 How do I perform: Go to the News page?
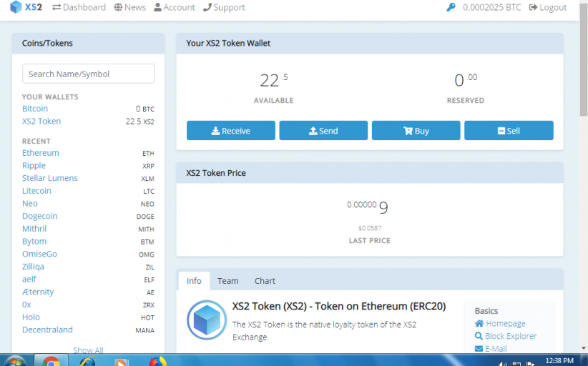129,7
